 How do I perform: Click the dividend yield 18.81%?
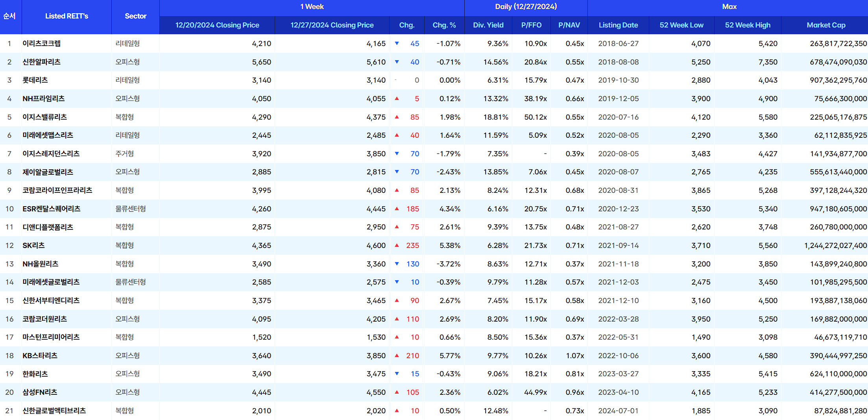(496, 117)
